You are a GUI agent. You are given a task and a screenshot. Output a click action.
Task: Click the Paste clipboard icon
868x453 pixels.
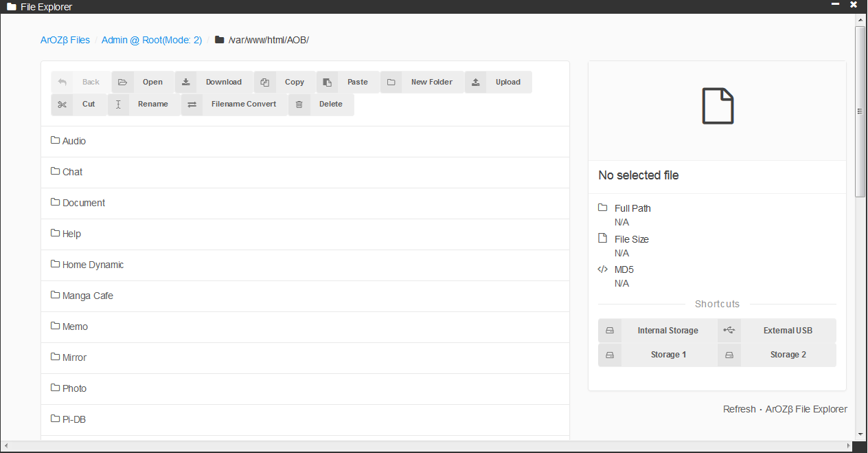coord(328,82)
